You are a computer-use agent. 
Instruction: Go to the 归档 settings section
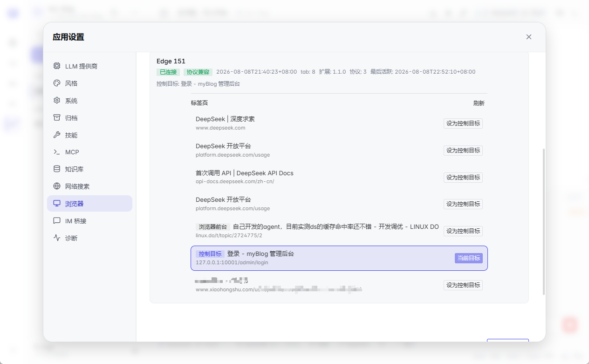tap(89, 117)
